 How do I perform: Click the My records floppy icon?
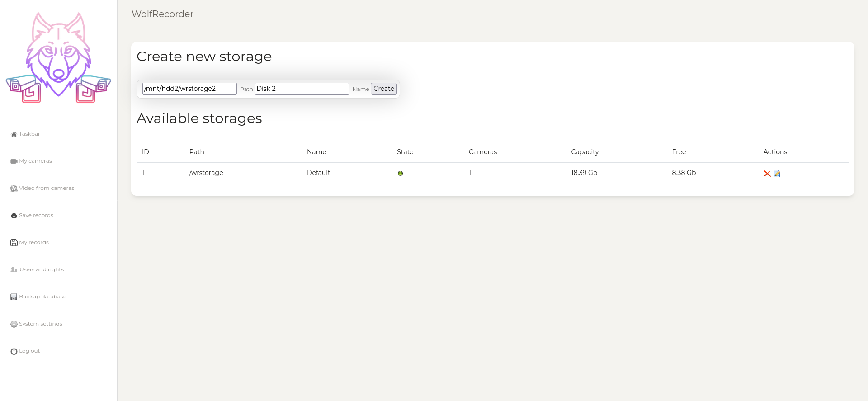[x=14, y=243]
